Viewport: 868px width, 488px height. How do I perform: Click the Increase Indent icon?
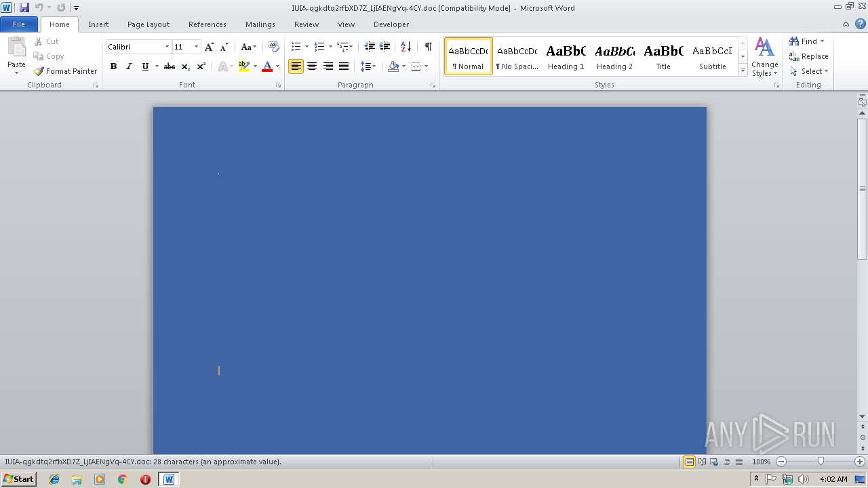coord(384,47)
